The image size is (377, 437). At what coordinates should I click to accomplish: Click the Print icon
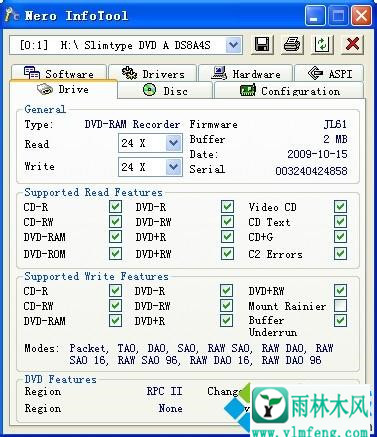point(292,44)
